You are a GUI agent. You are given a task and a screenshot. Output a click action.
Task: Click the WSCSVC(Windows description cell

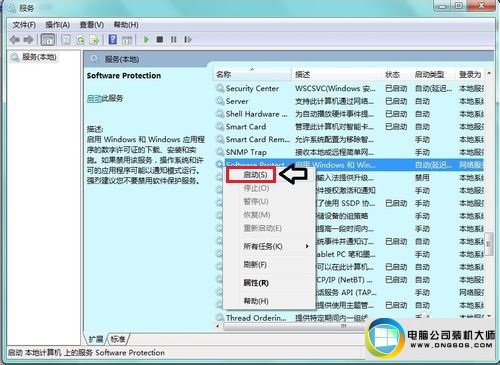click(335, 88)
